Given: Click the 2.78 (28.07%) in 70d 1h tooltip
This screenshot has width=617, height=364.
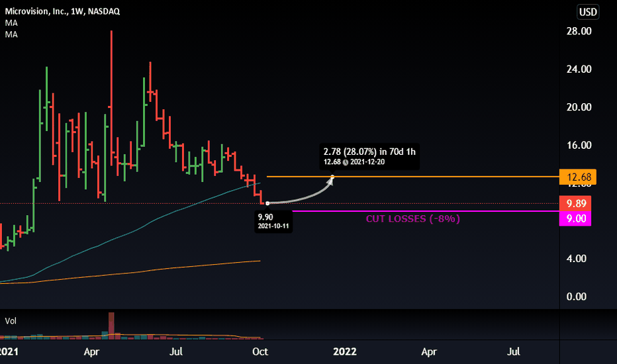Looking at the screenshot, I should 369,156.
